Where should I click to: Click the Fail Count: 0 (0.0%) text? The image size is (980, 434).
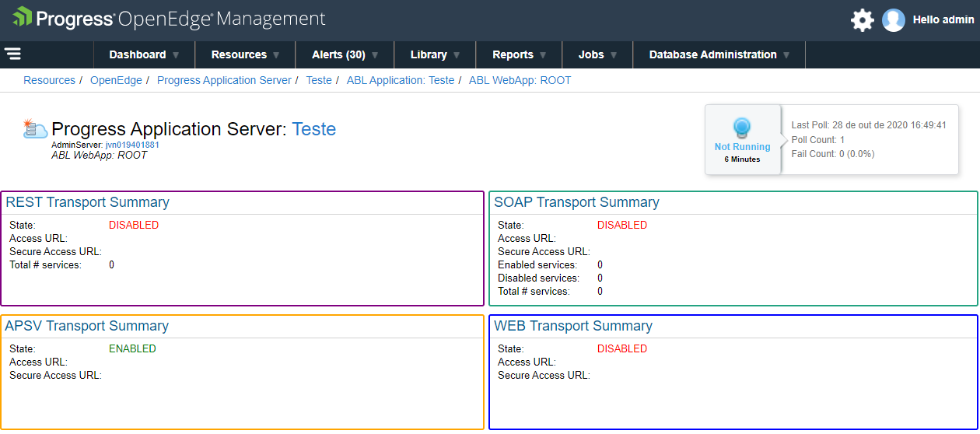point(833,154)
